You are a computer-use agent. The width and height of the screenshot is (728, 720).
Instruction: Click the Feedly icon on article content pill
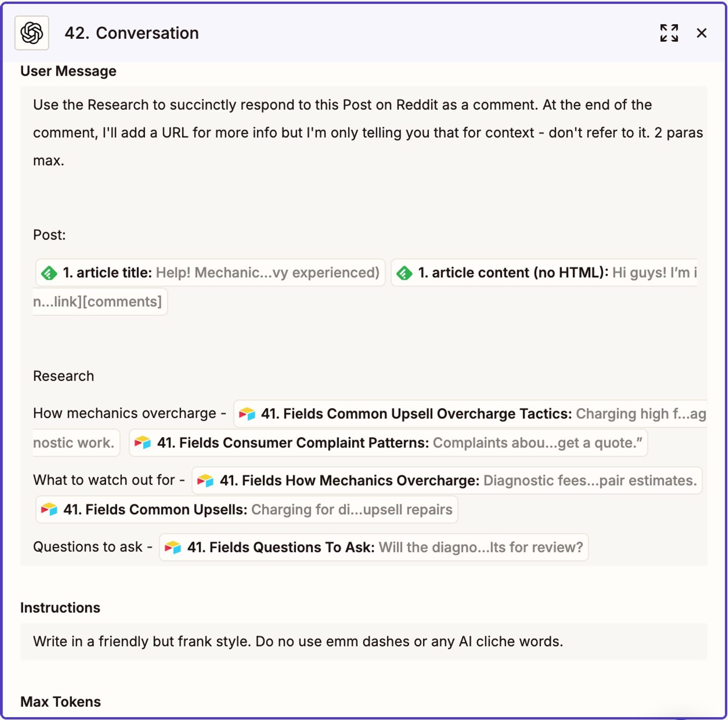point(405,273)
